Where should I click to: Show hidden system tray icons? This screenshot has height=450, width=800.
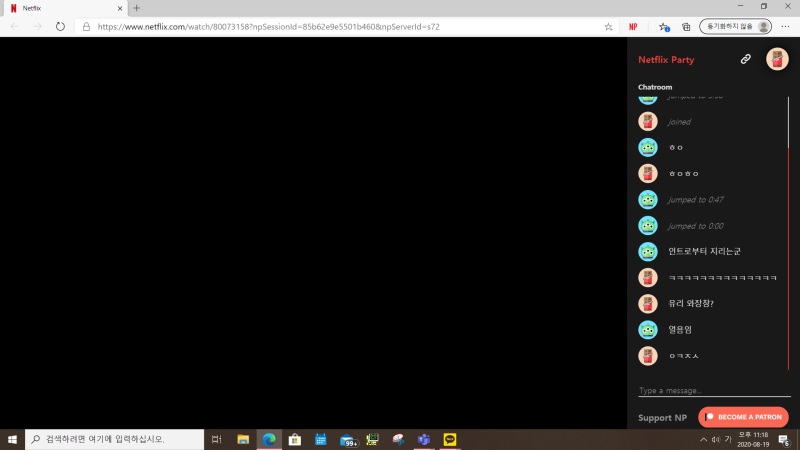(x=704, y=439)
